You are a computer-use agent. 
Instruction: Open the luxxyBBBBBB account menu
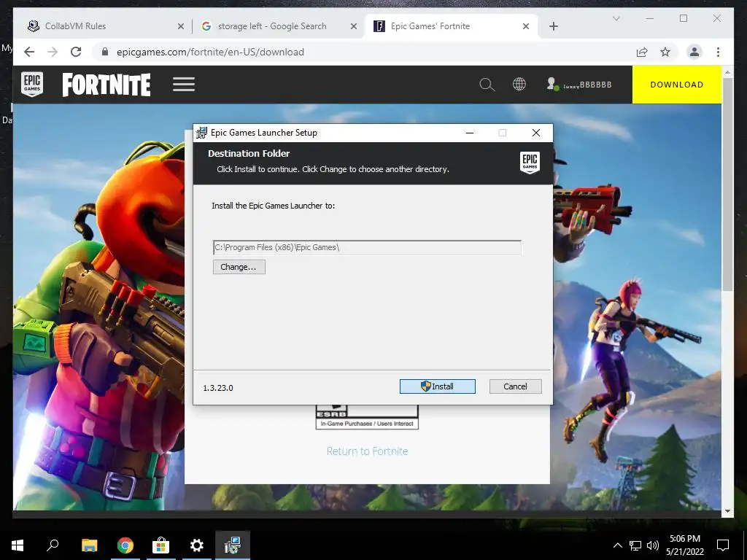click(x=578, y=85)
